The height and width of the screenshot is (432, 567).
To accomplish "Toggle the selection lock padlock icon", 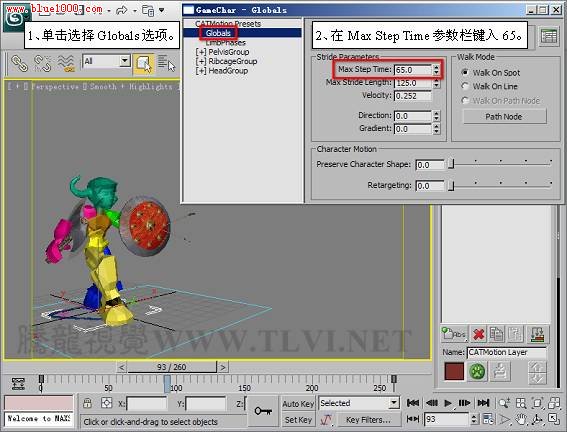I will (87, 403).
